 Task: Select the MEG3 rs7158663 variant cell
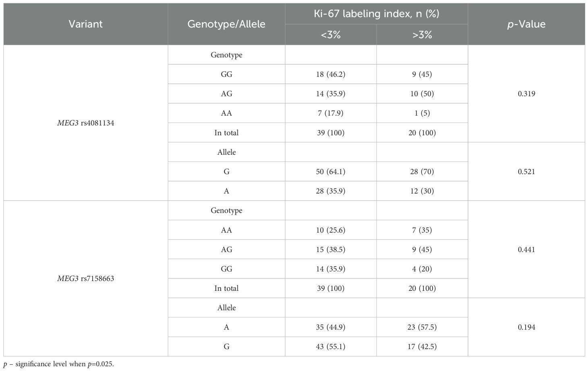pyautogui.click(x=85, y=278)
